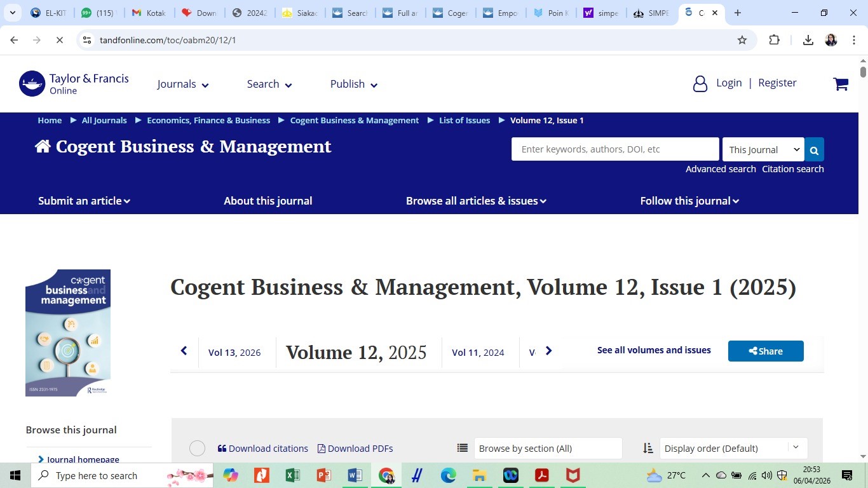Open Excel from the taskbar
Screen dimensions: 868x488
(292, 475)
